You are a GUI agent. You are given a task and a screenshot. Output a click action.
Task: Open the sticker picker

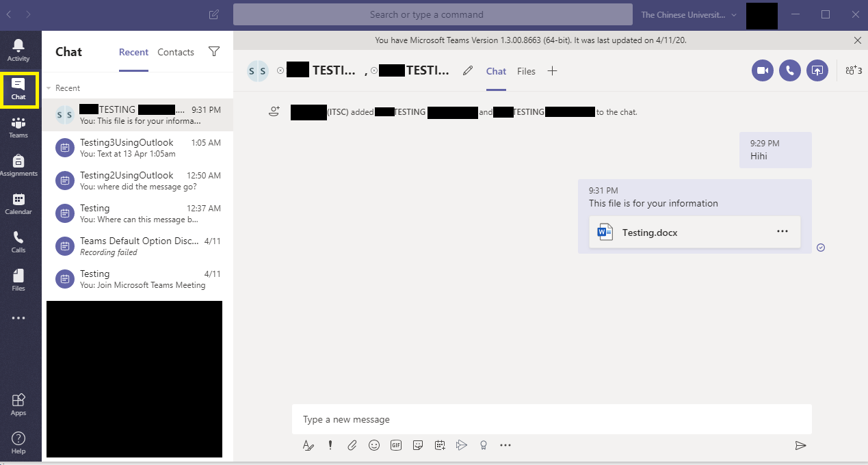click(x=418, y=445)
